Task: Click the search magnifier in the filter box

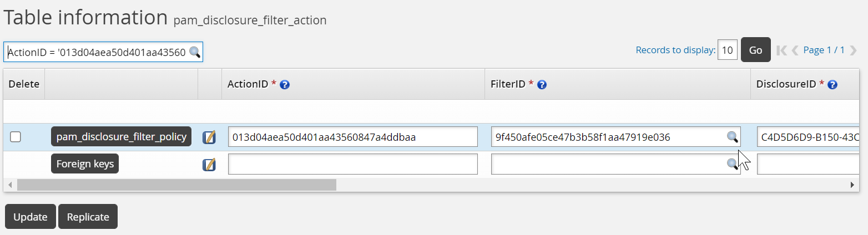Action: click(x=195, y=52)
